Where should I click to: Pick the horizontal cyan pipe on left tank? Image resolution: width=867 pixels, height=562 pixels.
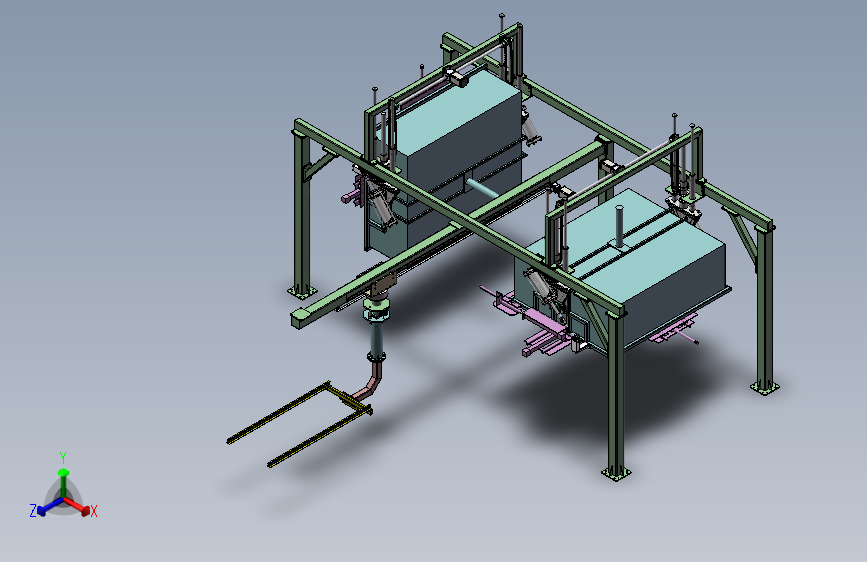coord(482,188)
